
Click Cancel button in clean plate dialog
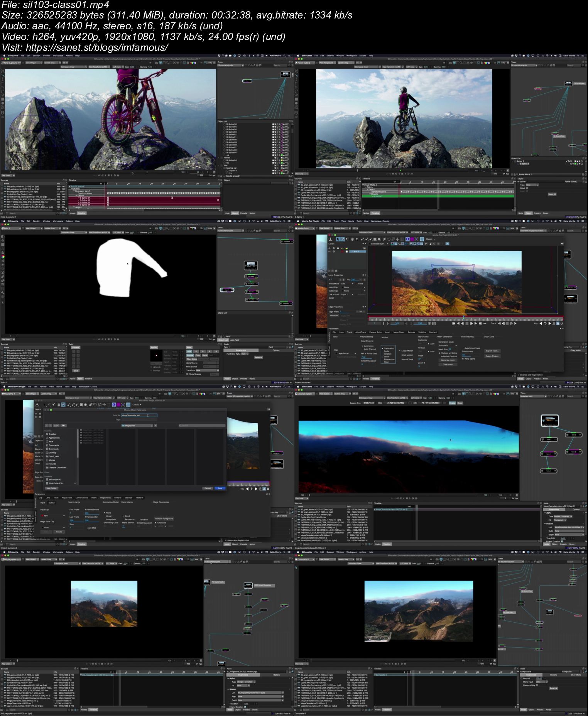208,488
